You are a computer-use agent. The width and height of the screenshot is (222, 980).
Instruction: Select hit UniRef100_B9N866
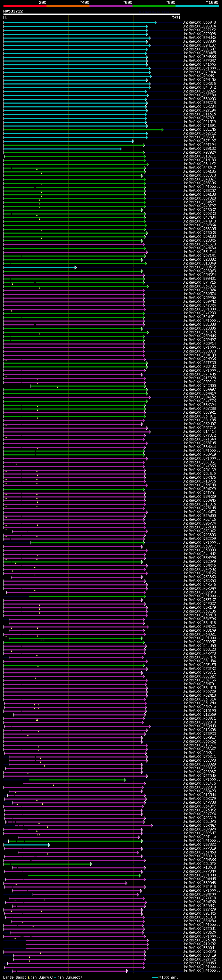[199, 57]
